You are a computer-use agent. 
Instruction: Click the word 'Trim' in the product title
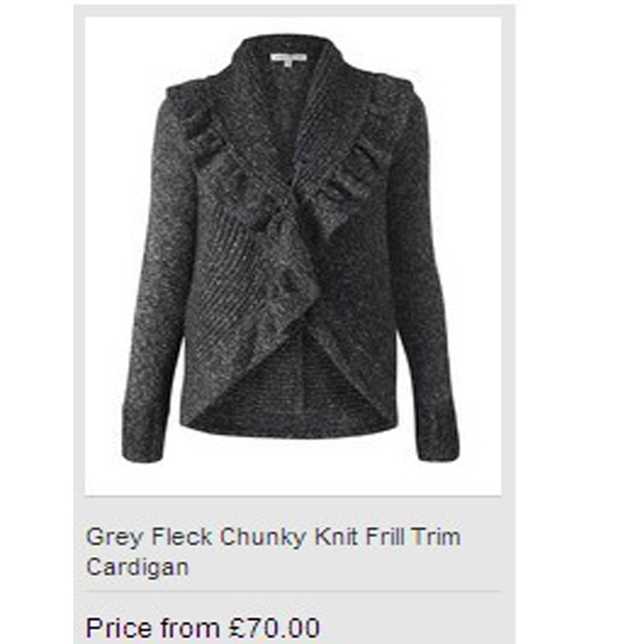coord(436,536)
